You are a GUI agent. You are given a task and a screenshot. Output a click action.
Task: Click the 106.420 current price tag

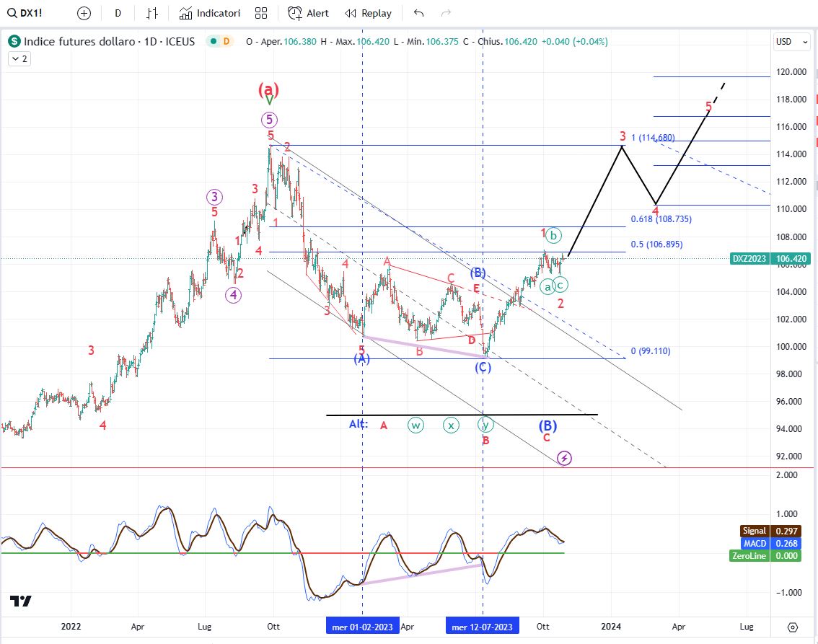tap(791, 259)
